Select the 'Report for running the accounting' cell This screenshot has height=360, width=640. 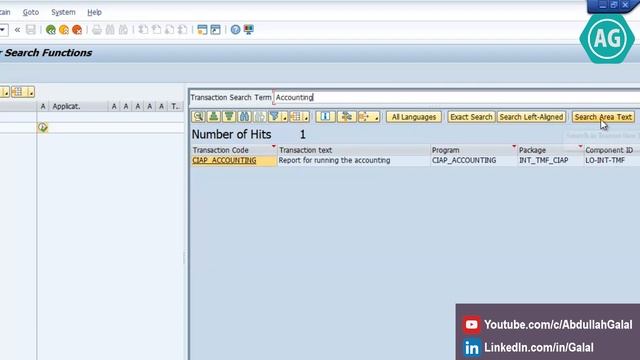[x=354, y=160]
